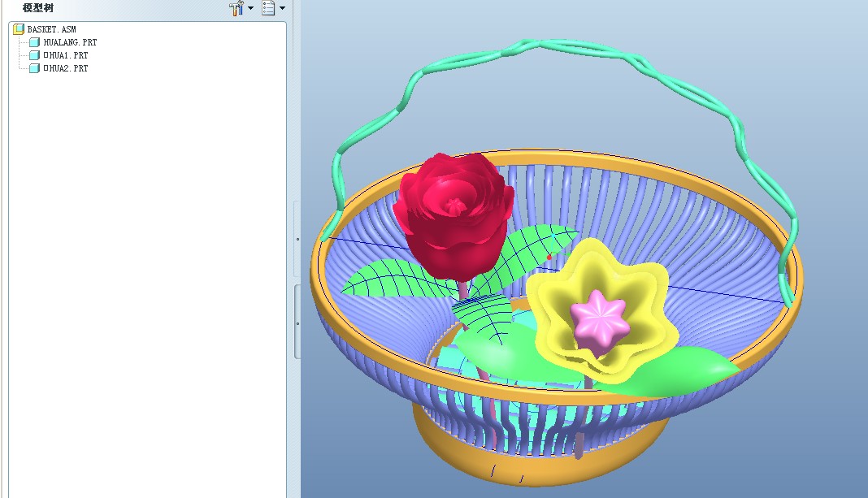Viewport: 868px width, 498px height.
Task: Expand the Show list dropdown arrow
Action: pyautogui.click(x=282, y=8)
